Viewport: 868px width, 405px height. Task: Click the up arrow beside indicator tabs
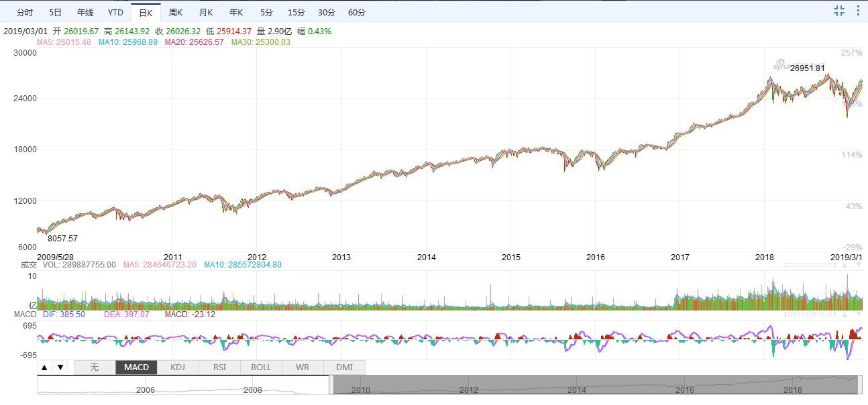click(44, 367)
